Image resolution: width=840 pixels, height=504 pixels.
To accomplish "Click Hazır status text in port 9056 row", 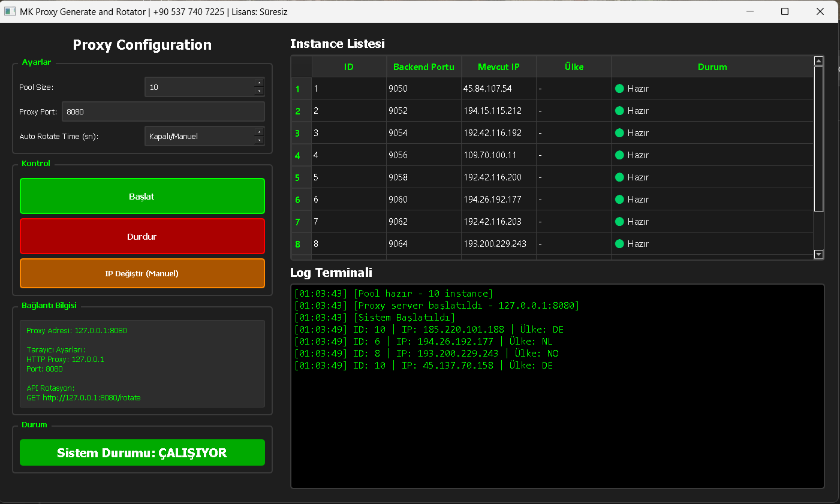I will tap(638, 155).
